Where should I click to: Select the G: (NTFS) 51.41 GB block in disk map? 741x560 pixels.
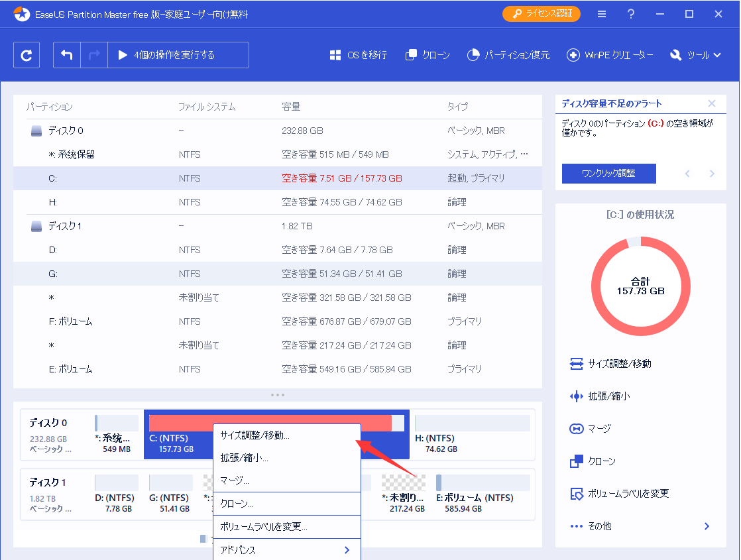pyautogui.click(x=170, y=494)
